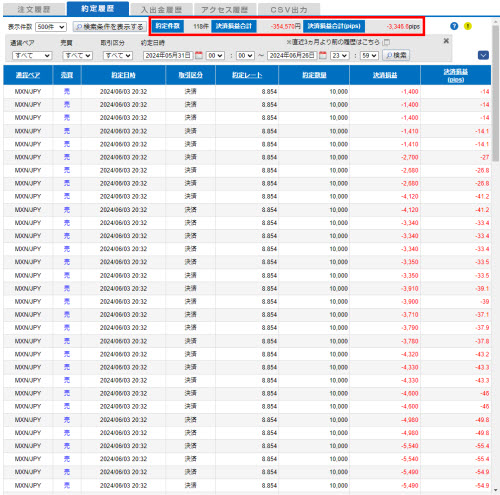Click the 表示件数 label
The image size is (500, 495).
20,27
